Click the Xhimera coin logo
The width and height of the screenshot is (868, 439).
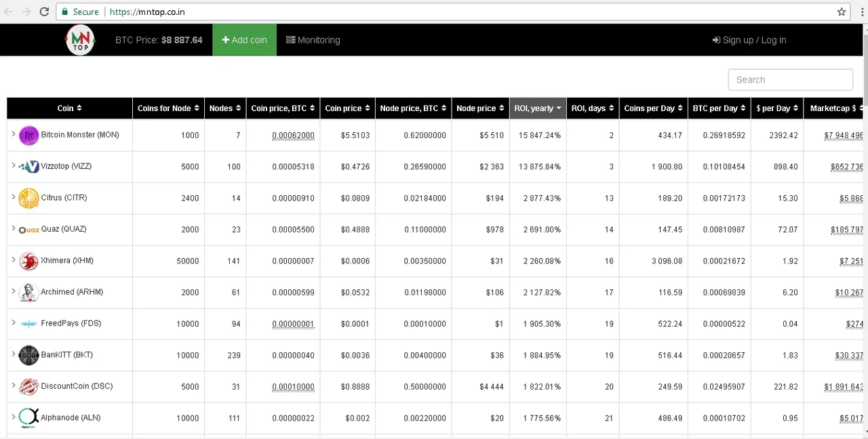(28, 261)
